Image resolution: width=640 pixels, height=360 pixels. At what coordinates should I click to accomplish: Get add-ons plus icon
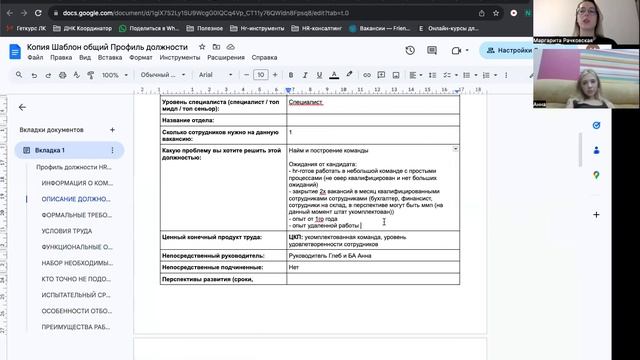pyautogui.click(x=596, y=214)
